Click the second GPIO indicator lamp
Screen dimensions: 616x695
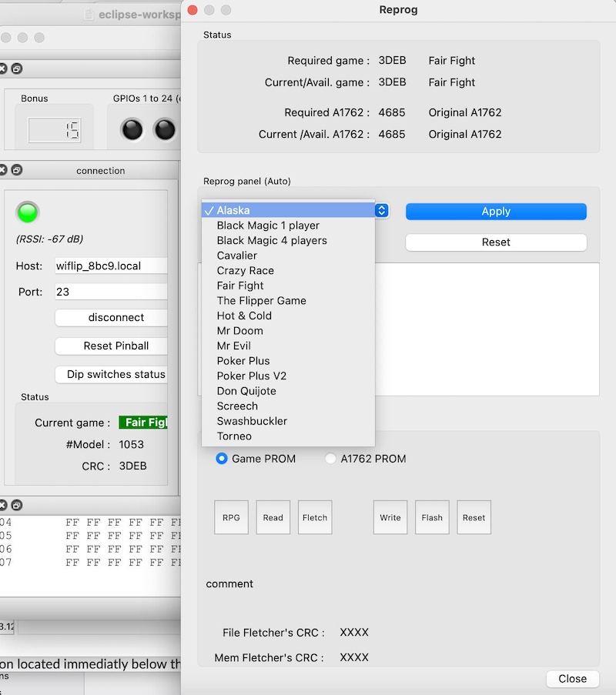(x=162, y=129)
